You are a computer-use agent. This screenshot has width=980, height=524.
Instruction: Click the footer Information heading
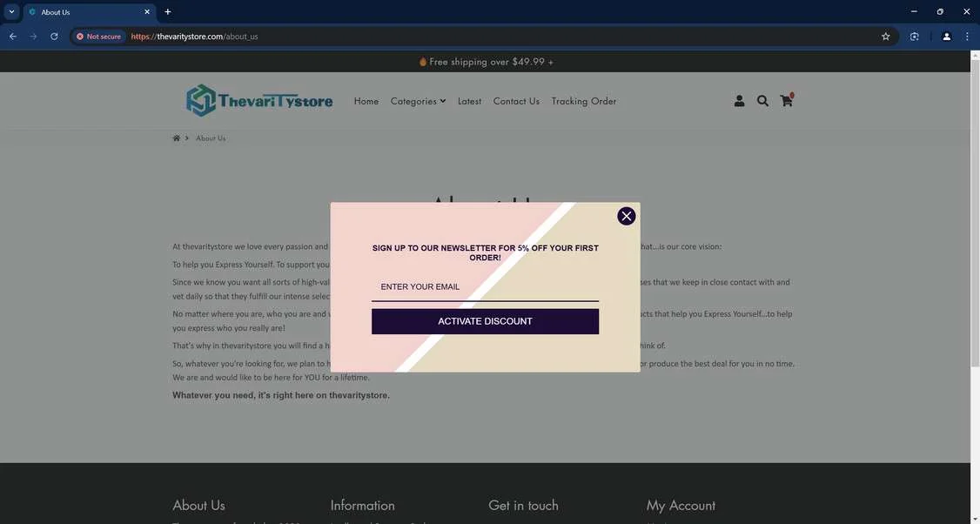click(x=363, y=505)
